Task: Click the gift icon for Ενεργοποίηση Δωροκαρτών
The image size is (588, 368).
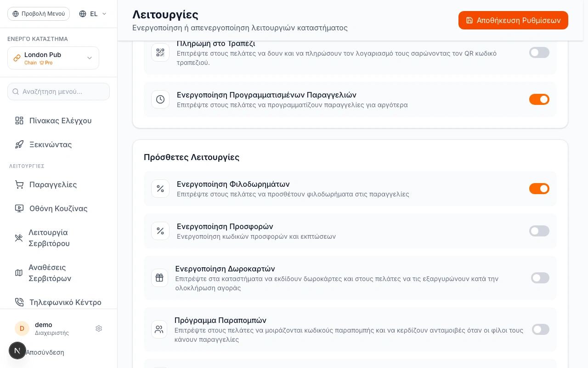Action: 159,278
